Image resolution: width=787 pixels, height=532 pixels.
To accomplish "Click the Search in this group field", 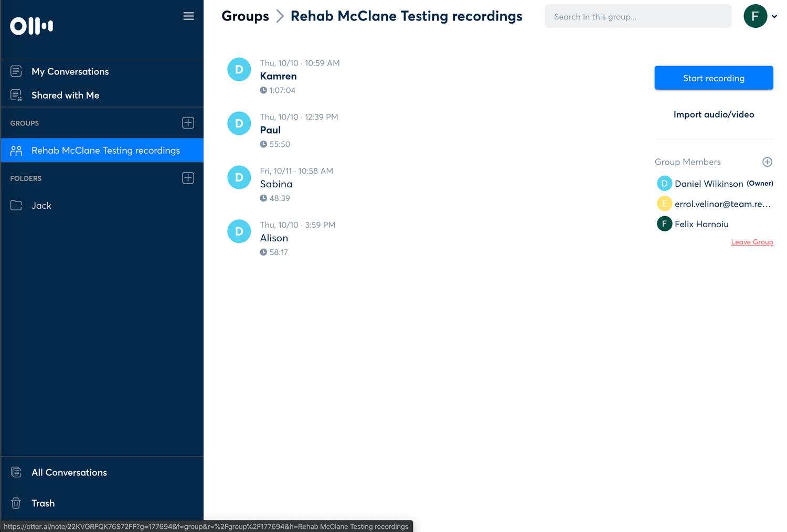I will point(638,16).
